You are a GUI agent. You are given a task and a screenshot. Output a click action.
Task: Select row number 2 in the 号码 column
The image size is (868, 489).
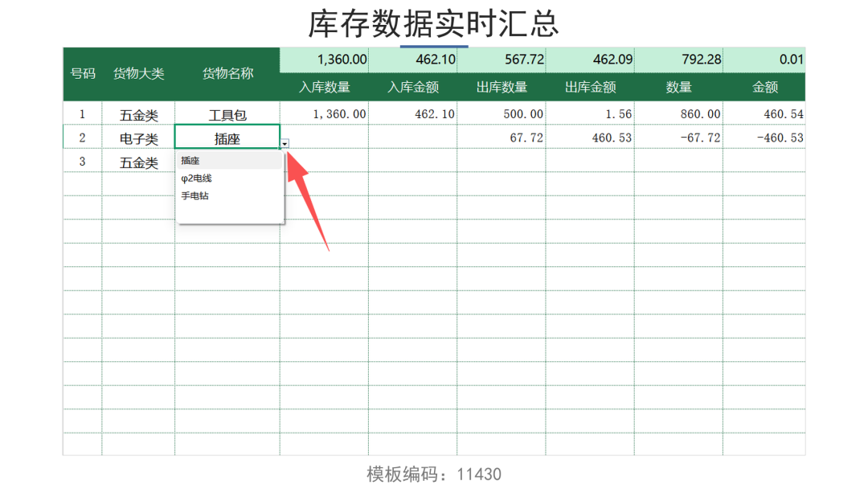(83, 138)
